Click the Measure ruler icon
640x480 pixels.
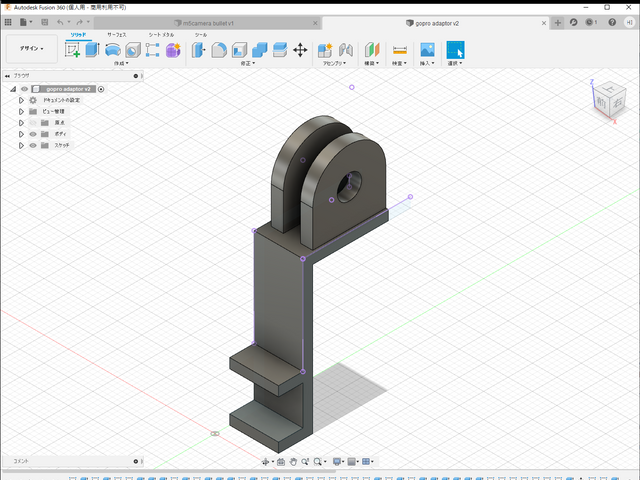coord(400,50)
